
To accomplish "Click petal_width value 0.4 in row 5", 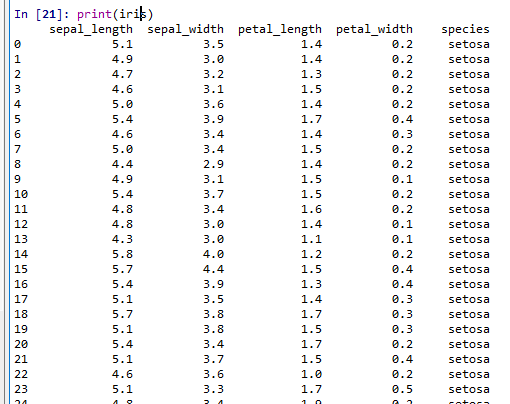I will (402, 119).
